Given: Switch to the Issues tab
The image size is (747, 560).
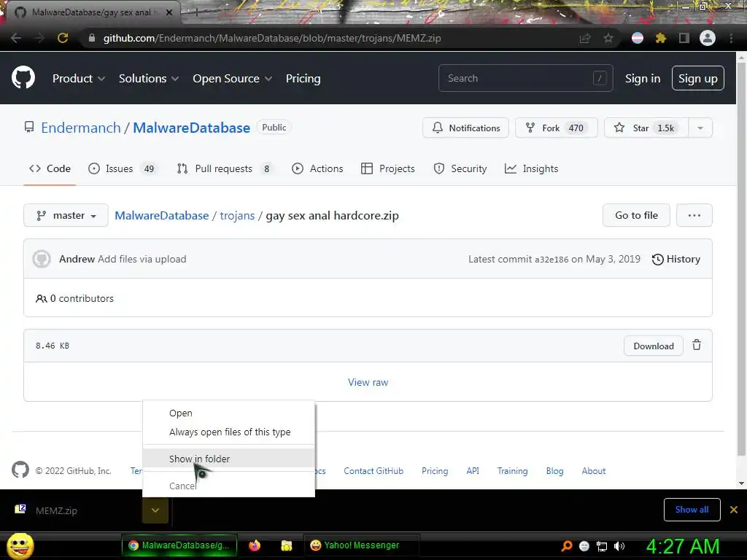Looking at the screenshot, I should tap(122, 168).
